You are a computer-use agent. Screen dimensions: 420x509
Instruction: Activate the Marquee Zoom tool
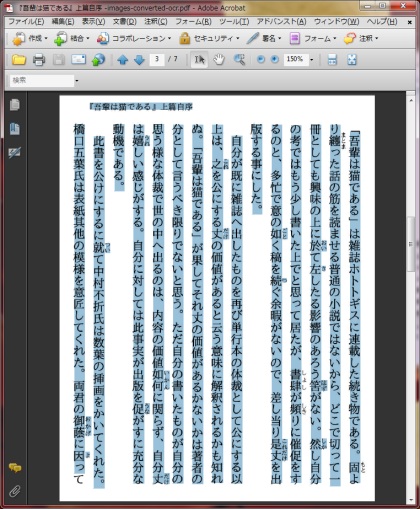click(239, 60)
